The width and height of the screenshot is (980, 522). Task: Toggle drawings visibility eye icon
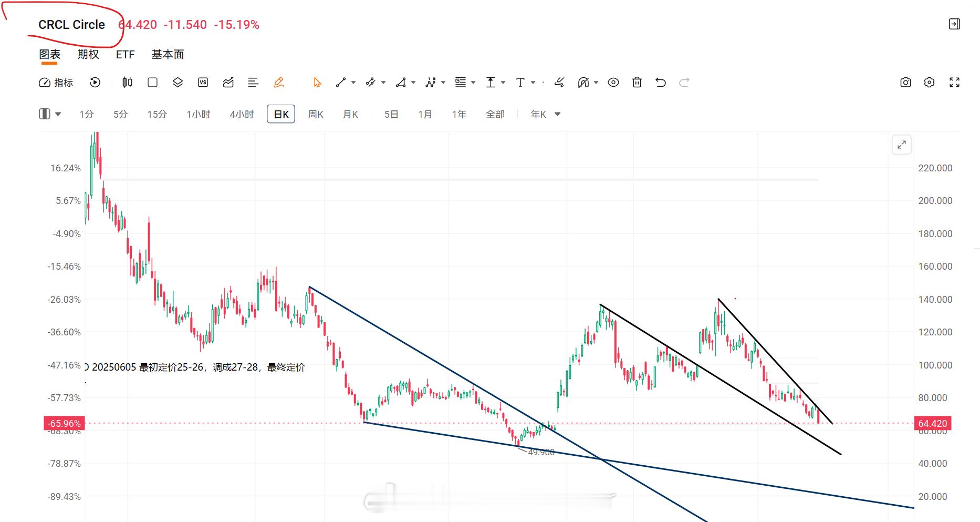pyautogui.click(x=613, y=83)
